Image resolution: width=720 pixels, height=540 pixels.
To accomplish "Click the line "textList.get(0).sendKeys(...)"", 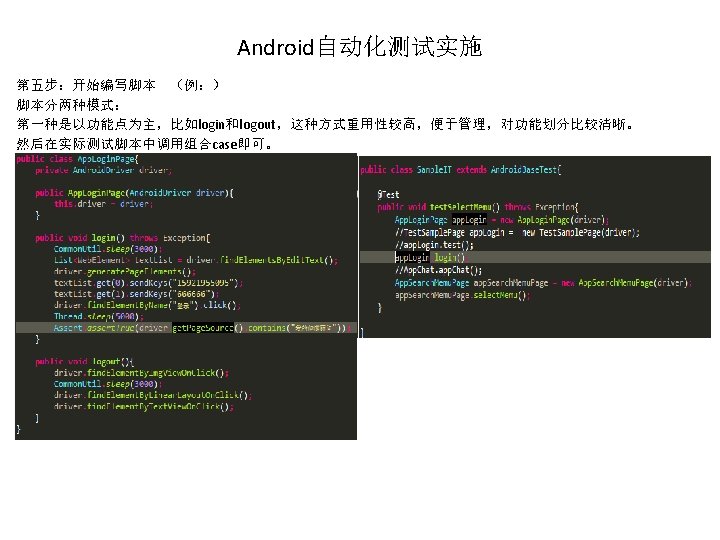I will click(148, 283).
